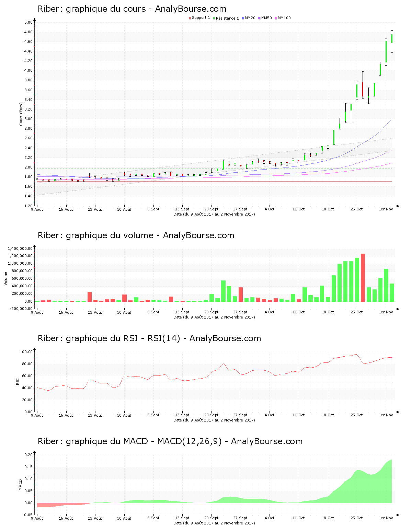Screen dimensions: 412x532
Task: Click the date range caption under price chart
Action: (214, 214)
